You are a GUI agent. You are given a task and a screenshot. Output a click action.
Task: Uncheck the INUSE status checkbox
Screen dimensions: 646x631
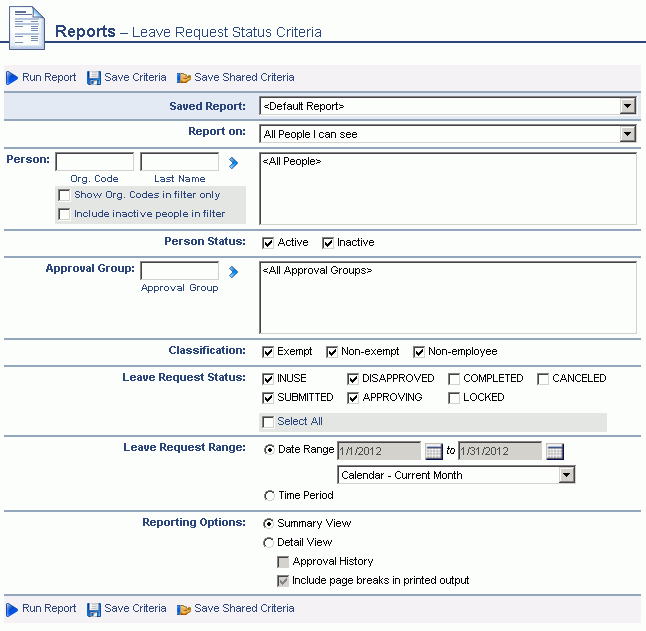click(x=268, y=379)
